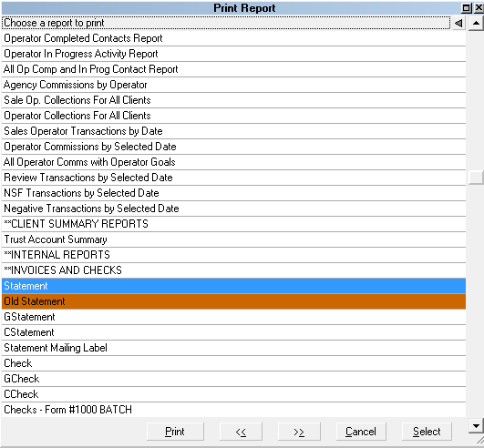The width and height of the screenshot is (484, 448).
Task: Click the left-pointing triangle icon in header
Action: click(458, 23)
